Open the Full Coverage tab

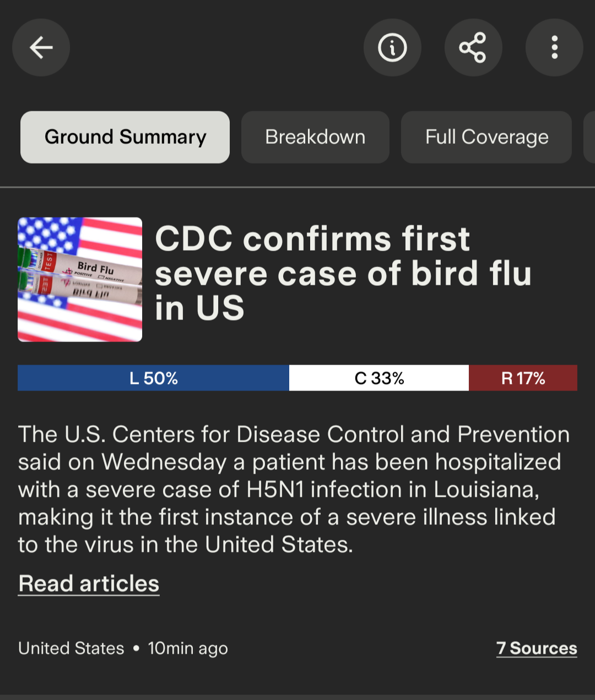click(x=486, y=137)
